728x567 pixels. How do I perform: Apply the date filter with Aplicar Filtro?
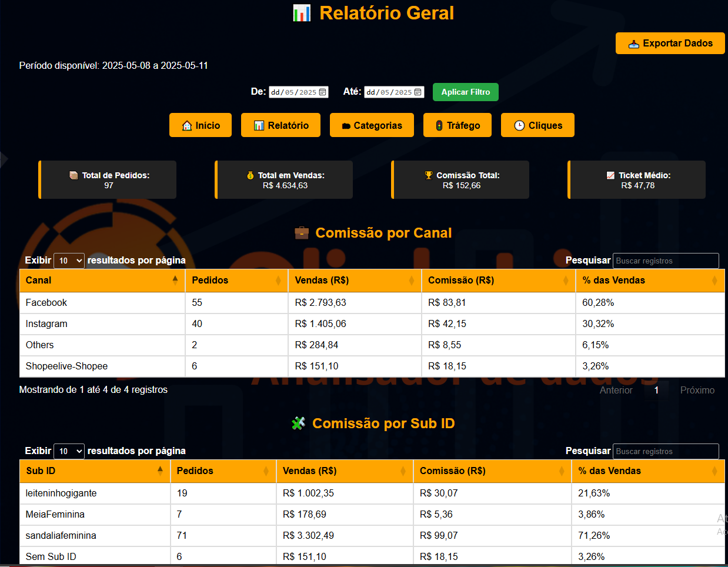[x=465, y=92]
